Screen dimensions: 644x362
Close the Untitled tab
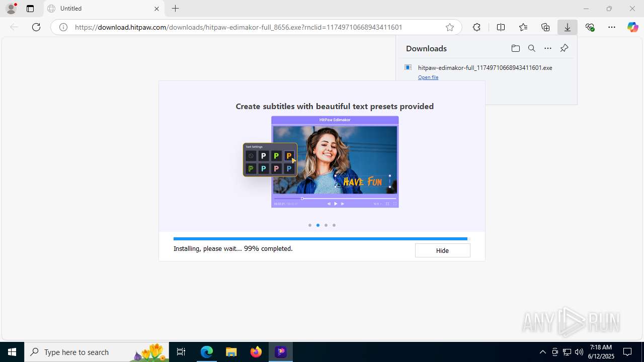(x=156, y=9)
